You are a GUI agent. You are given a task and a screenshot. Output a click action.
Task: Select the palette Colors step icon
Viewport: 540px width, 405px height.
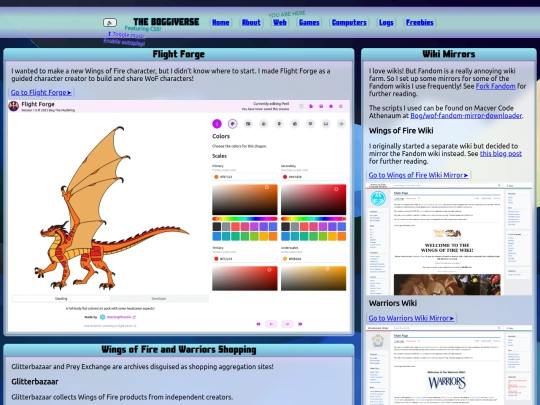click(x=232, y=124)
